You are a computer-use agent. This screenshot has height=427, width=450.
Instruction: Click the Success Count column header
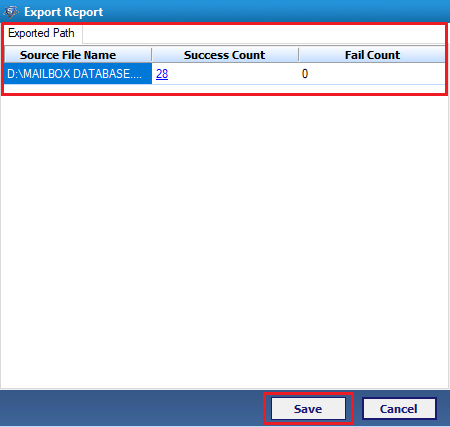pyautogui.click(x=225, y=55)
